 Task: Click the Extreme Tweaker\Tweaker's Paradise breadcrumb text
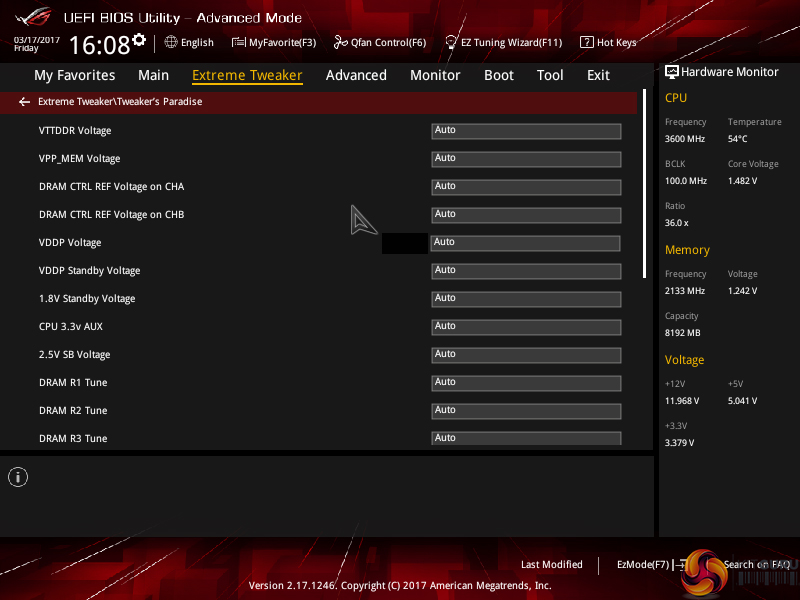point(120,102)
